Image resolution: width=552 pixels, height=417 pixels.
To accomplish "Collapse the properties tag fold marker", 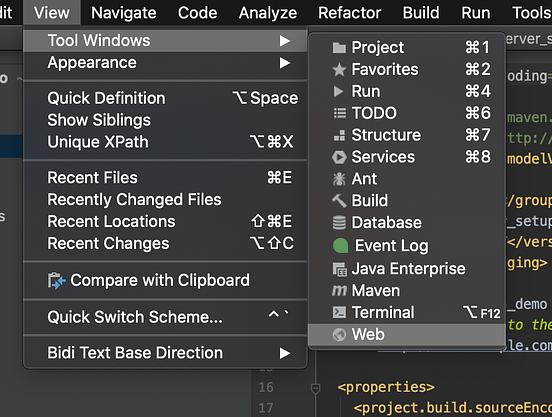I will tap(315, 388).
